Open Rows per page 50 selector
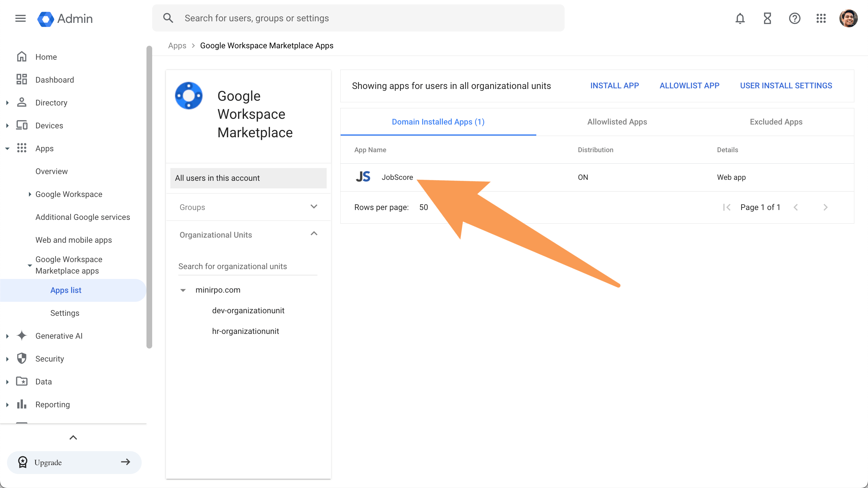Image resolution: width=868 pixels, height=488 pixels. click(424, 207)
